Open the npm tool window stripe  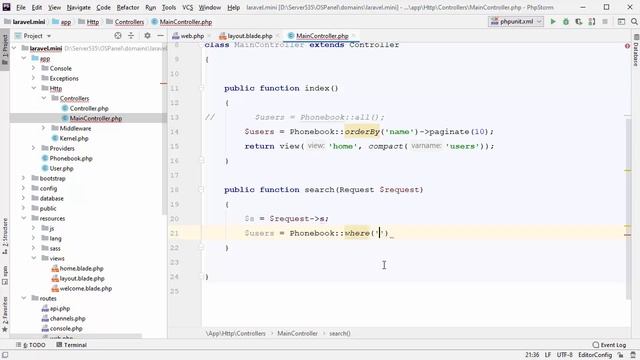(x=5, y=276)
